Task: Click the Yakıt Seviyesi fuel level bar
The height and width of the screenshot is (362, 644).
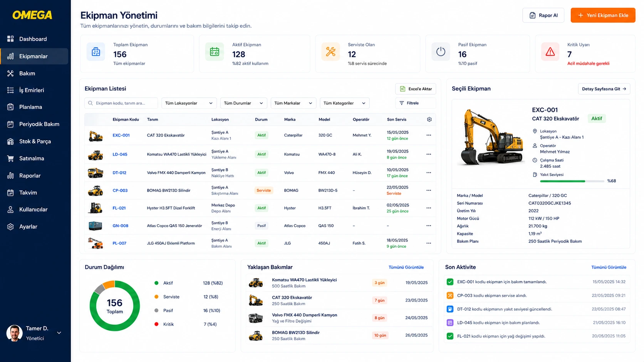Action: point(572,181)
